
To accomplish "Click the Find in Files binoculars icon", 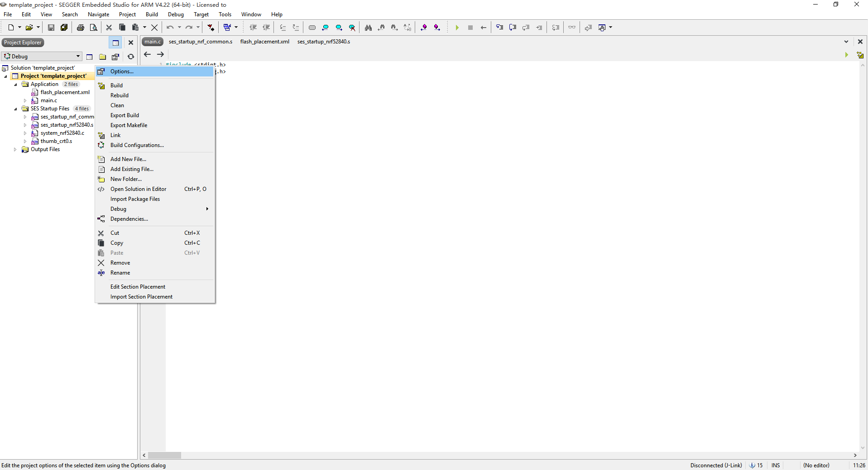I will coord(368,27).
